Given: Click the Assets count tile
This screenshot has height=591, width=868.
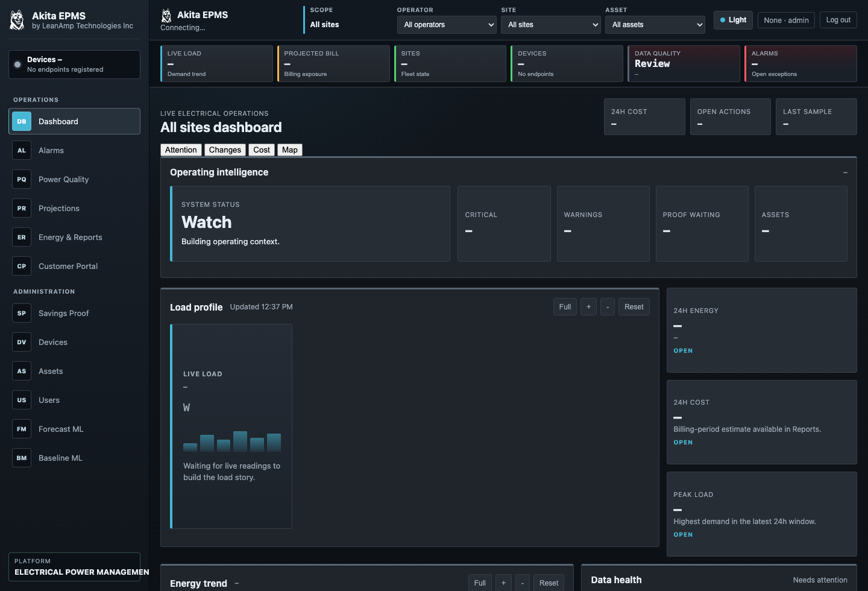Looking at the screenshot, I should 801,224.
